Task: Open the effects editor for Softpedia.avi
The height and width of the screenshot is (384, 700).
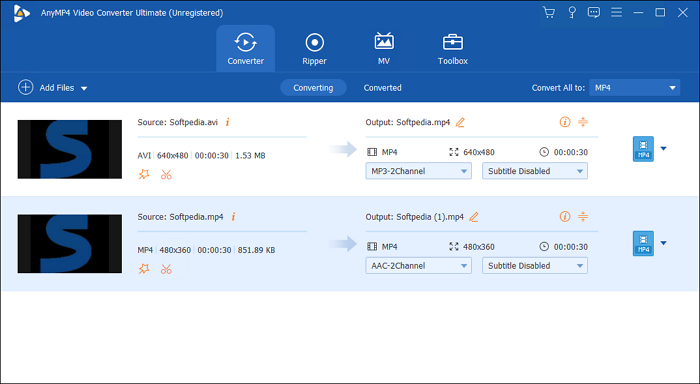Action: click(x=144, y=174)
